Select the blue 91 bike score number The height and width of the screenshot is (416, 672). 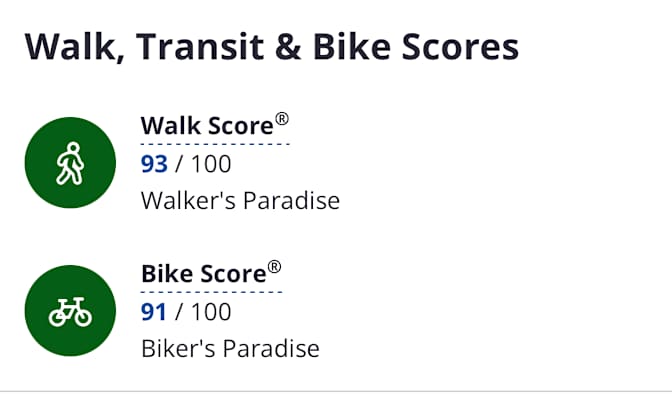pos(154,312)
